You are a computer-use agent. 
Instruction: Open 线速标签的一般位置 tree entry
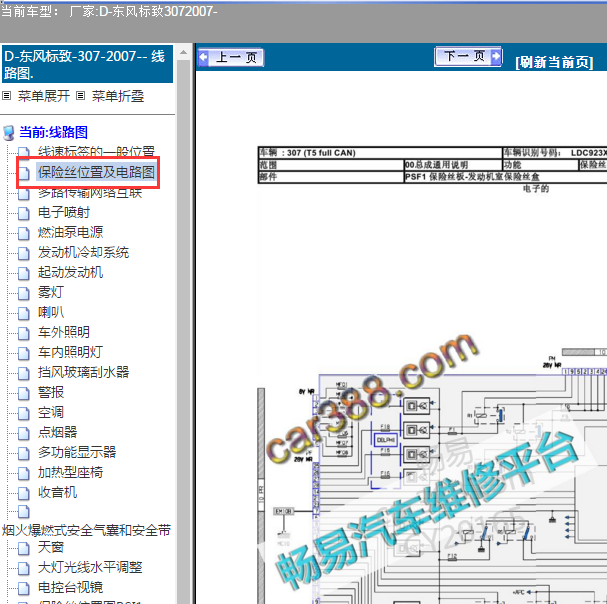96,151
